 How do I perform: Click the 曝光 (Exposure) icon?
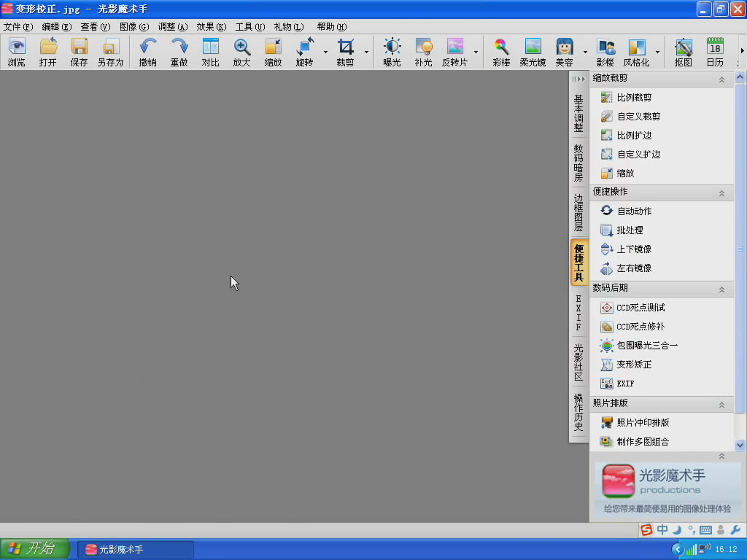[x=392, y=52]
